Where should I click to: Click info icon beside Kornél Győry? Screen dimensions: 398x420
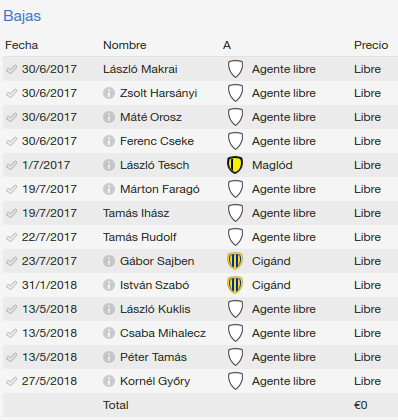109,381
